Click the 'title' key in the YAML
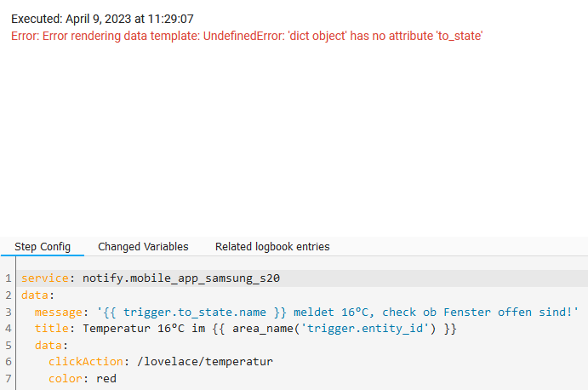 coord(51,328)
